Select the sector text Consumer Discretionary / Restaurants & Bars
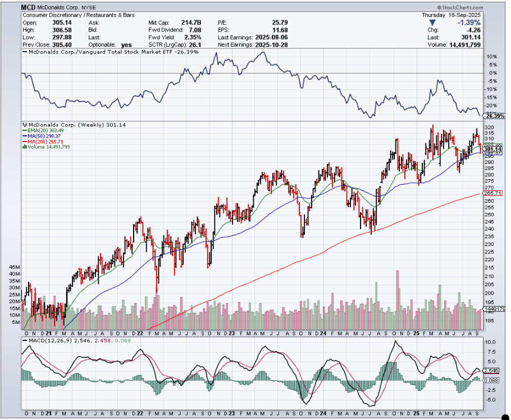Viewport: 511px width, 420px height. (x=79, y=15)
